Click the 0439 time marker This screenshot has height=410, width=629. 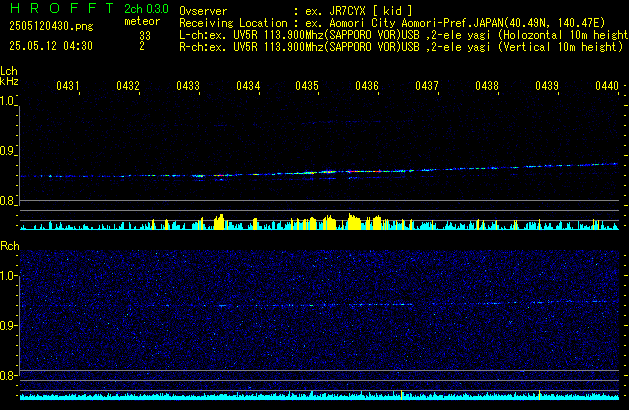[x=547, y=86]
